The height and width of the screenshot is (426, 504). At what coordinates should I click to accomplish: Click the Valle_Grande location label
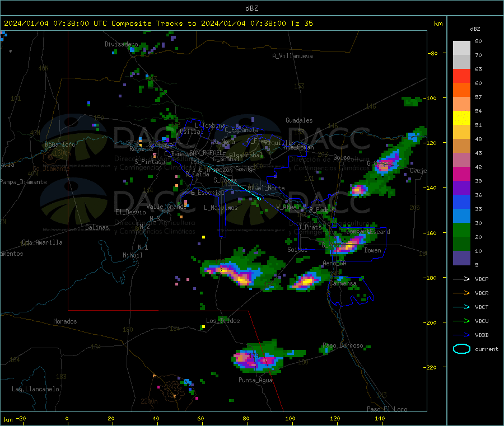166,207
